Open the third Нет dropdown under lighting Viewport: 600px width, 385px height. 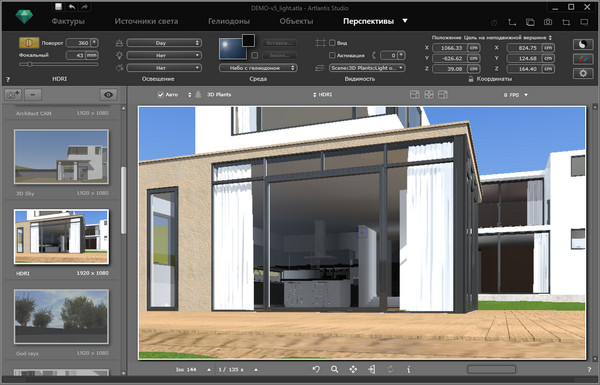click(164, 68)
